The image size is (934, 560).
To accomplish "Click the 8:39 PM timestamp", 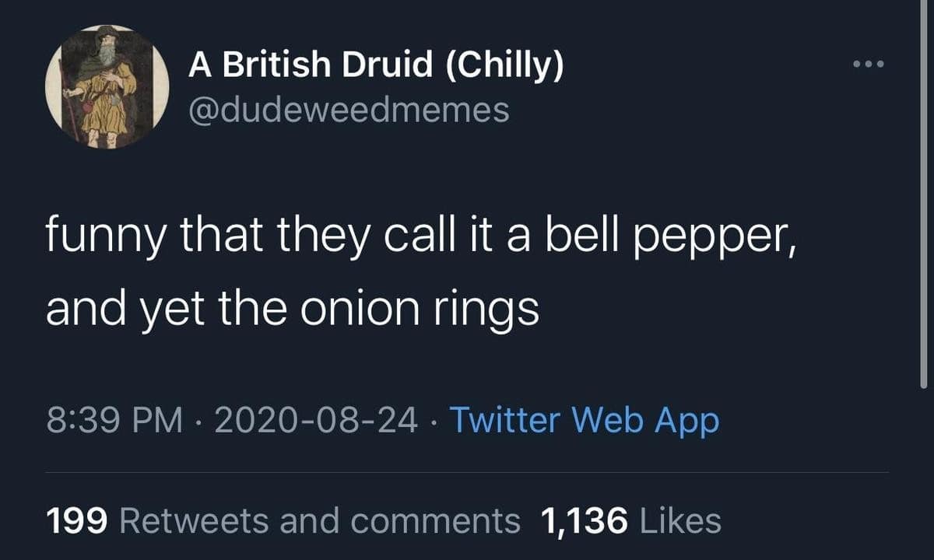I will click(x=114, y=421).
